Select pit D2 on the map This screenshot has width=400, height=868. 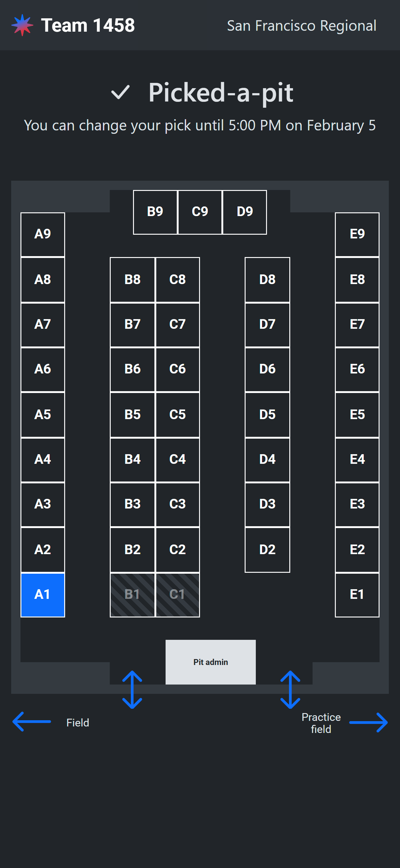click(x=267, y=549)
